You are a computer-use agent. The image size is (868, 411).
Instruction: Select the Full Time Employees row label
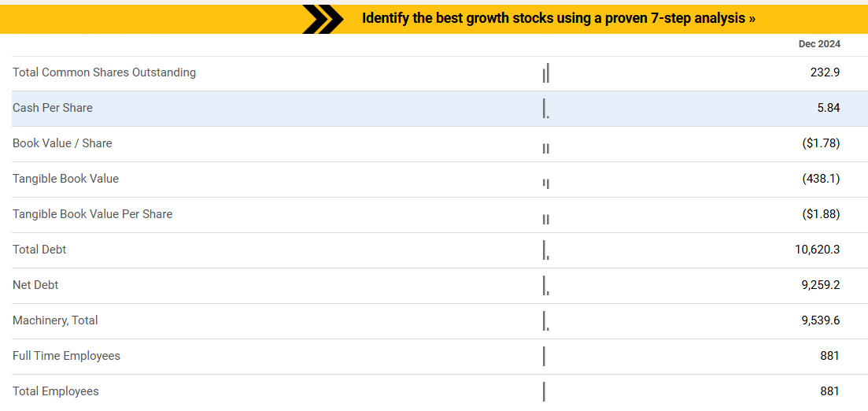[x=66, y=356]
